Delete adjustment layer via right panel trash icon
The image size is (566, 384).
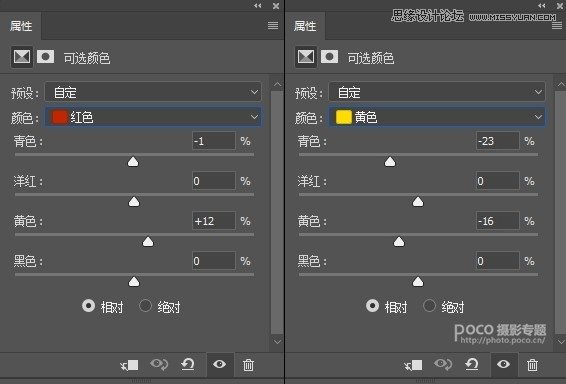click(x=532, y=365)
